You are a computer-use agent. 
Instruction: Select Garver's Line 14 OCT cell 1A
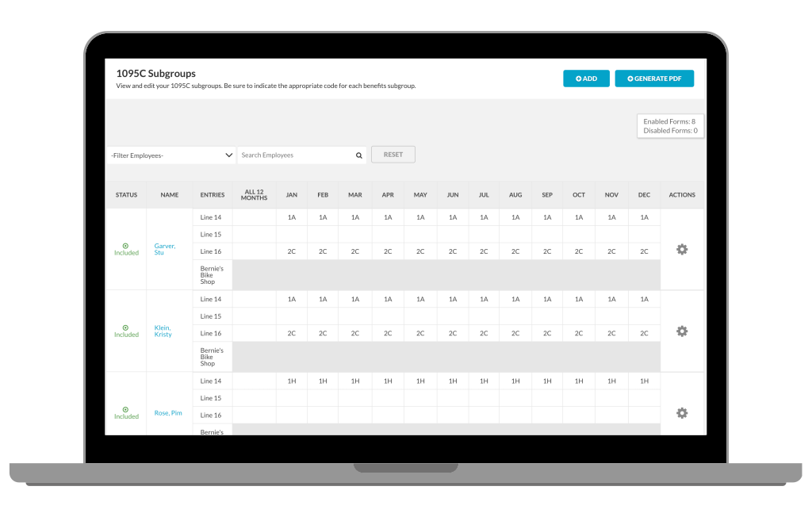tap(579, 217)
